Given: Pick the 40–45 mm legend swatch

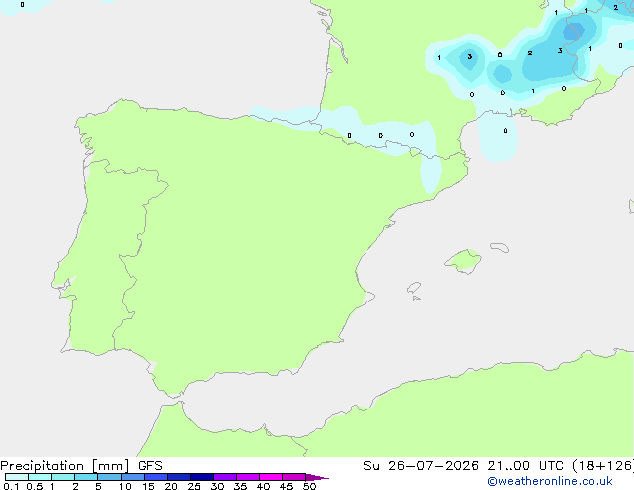Looking at the screenshot, I should pyautogui.click(x=271, y=477).
